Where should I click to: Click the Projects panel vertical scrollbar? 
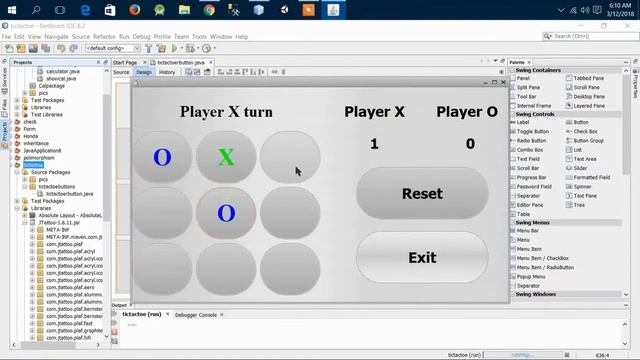[107, 159]
